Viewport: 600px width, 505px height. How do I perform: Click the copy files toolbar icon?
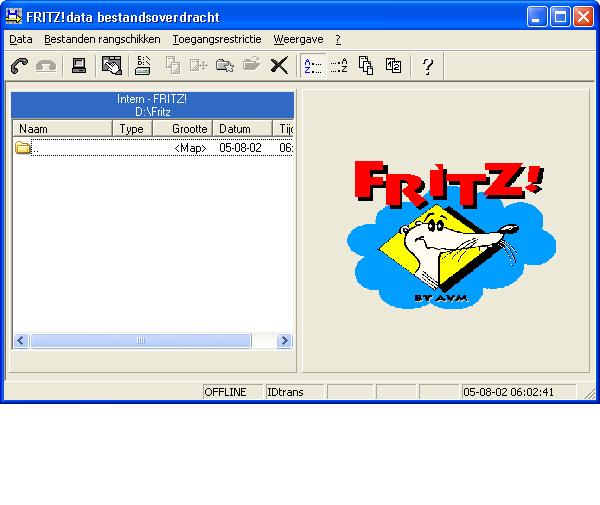[173, 66]
